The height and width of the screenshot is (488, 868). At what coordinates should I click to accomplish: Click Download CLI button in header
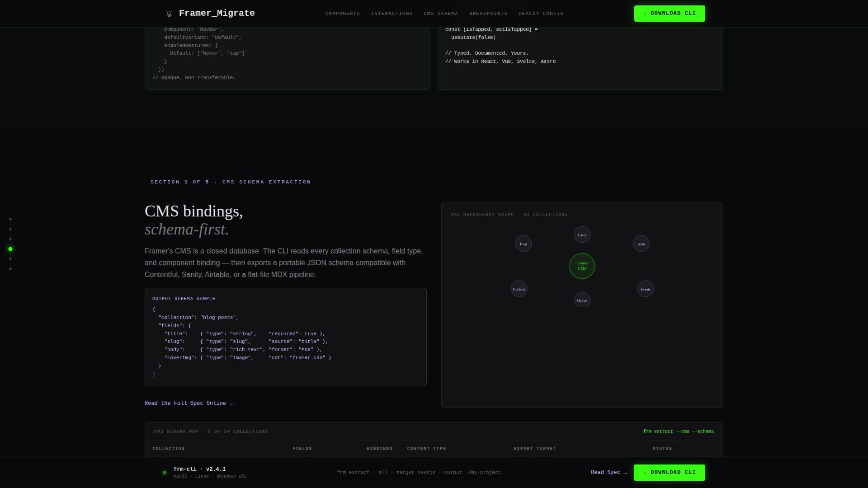point(669,14)
